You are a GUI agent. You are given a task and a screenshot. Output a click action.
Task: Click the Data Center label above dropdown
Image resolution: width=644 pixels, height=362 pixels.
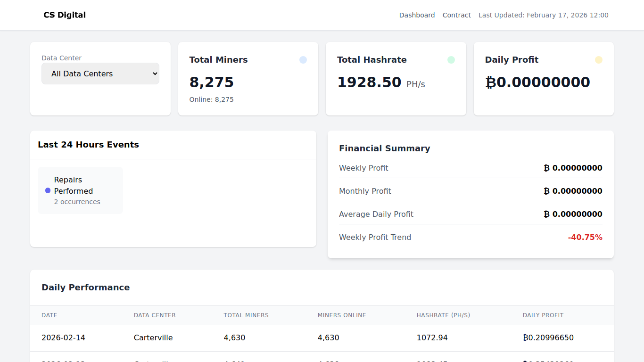61,58
